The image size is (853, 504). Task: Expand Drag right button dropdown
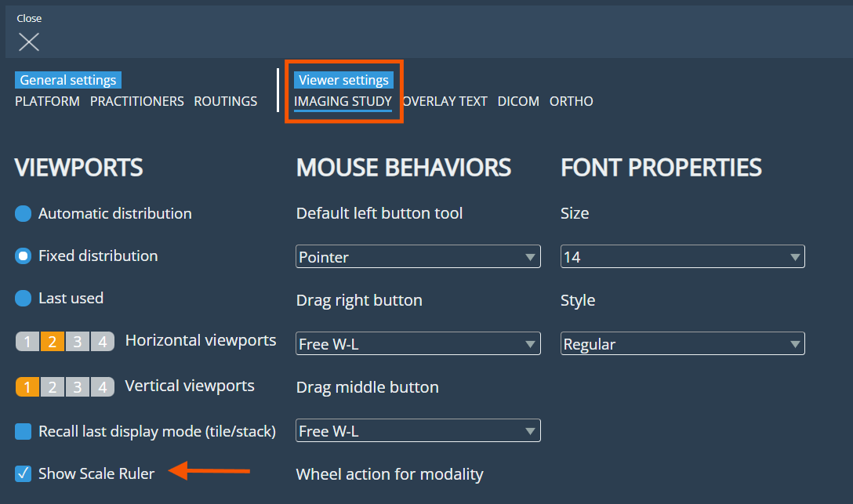418,344
